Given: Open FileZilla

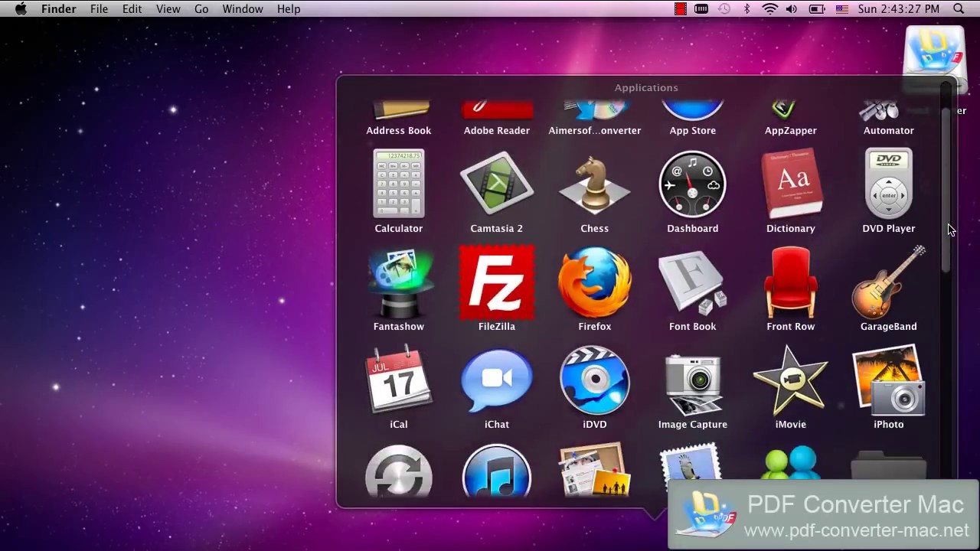Looking at the screenshot, I should point(497,282).
